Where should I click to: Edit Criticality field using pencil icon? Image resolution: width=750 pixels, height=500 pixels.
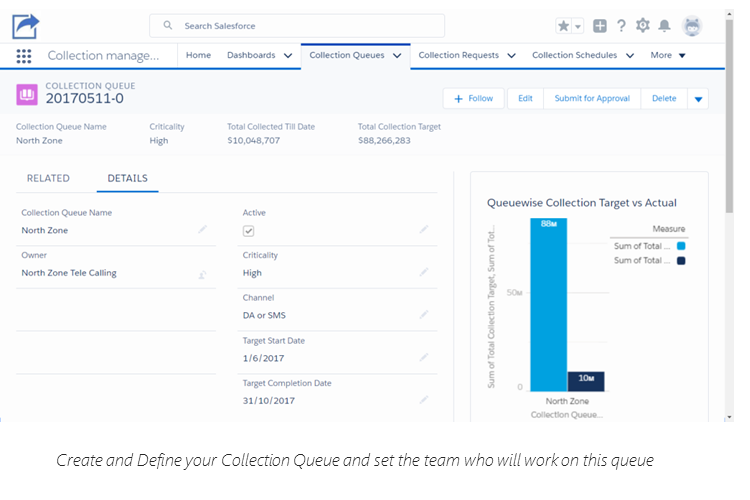point(424,272)
